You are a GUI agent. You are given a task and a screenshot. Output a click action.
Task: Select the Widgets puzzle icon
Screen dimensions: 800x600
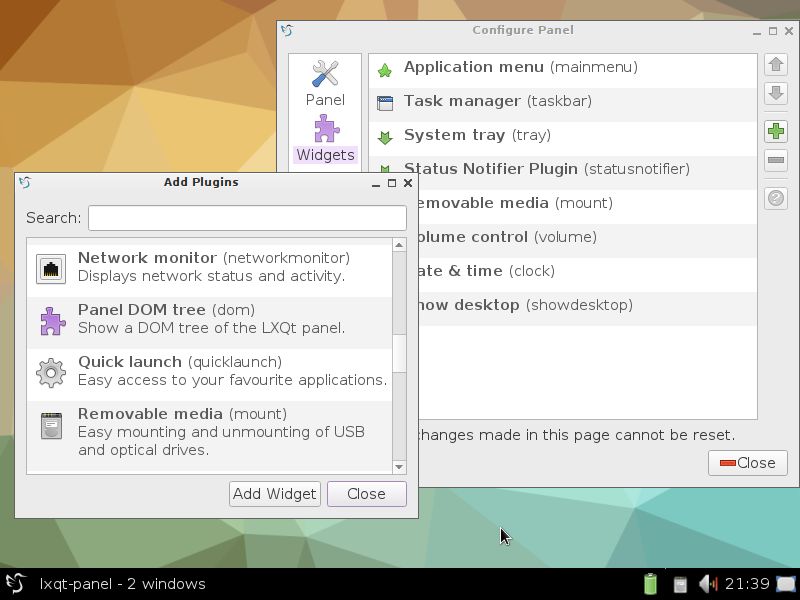[x=327, y=128]
